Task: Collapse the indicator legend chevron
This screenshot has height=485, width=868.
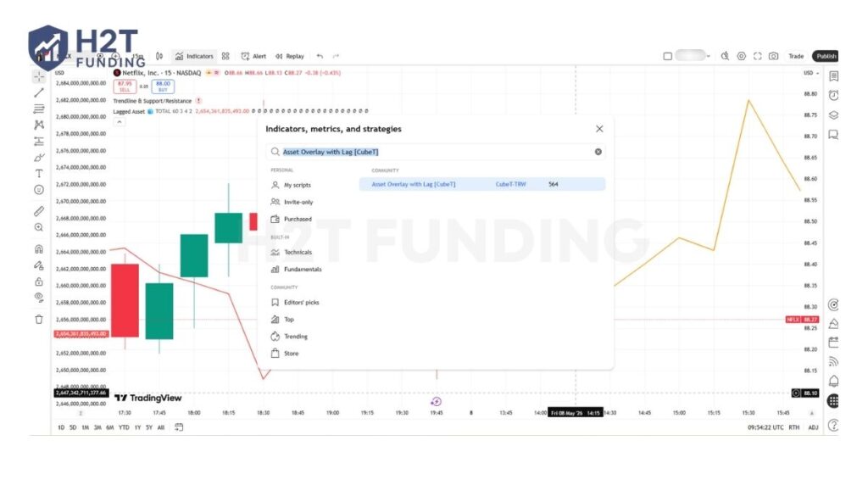Action: [x=120, y=122]
